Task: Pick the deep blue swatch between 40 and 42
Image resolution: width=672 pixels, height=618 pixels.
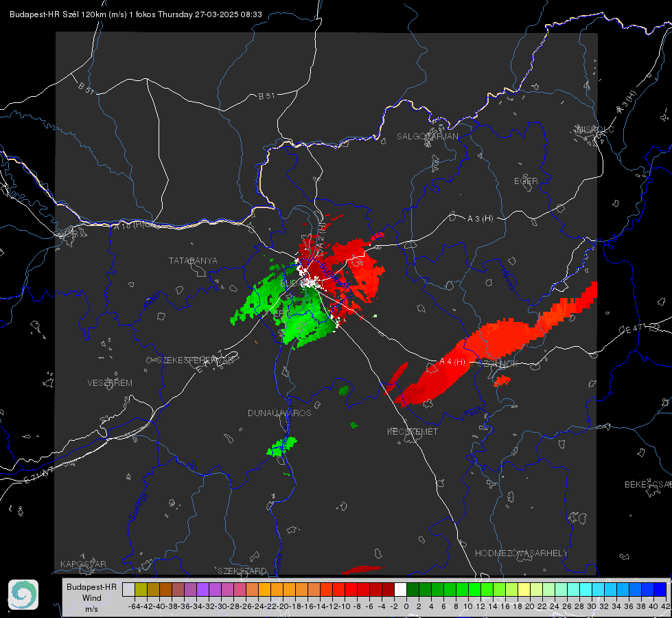Action: pyautogui.click(x=660, y=589)
